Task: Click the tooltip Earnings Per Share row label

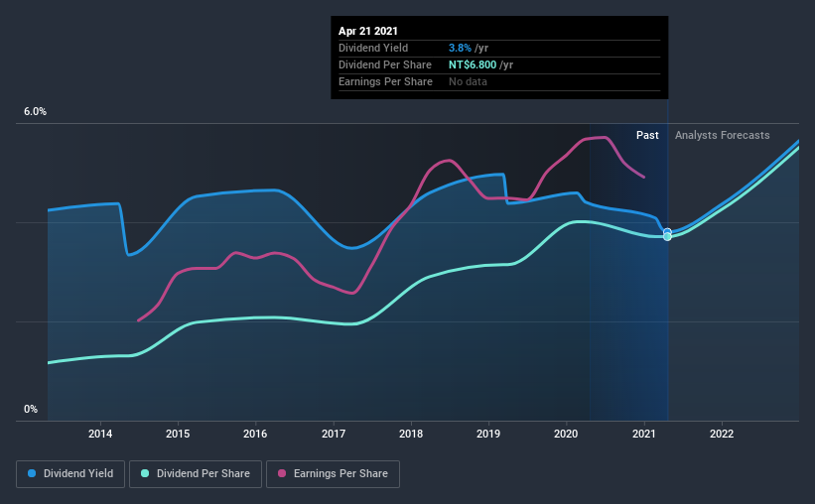Action: pos(385,81)
